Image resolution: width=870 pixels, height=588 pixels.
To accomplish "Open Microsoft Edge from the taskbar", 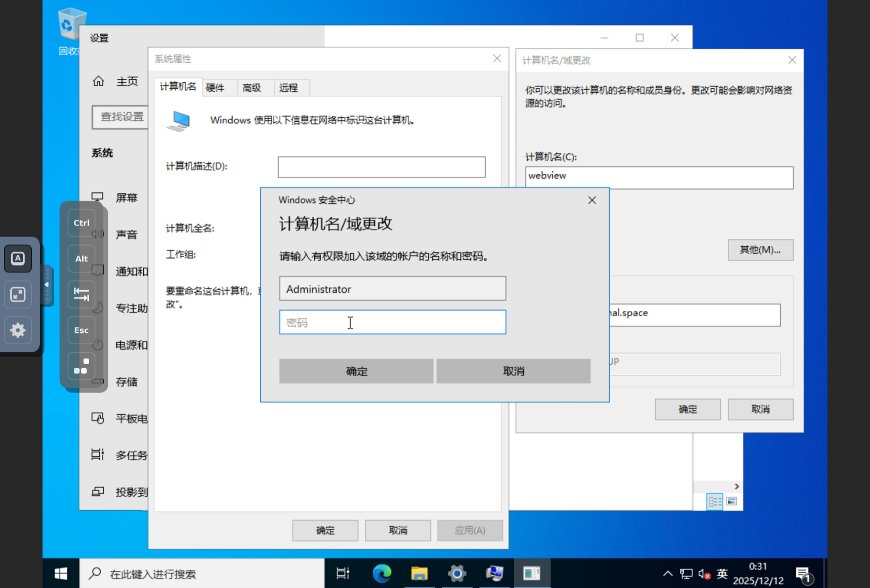I will (x=382, y=573).
